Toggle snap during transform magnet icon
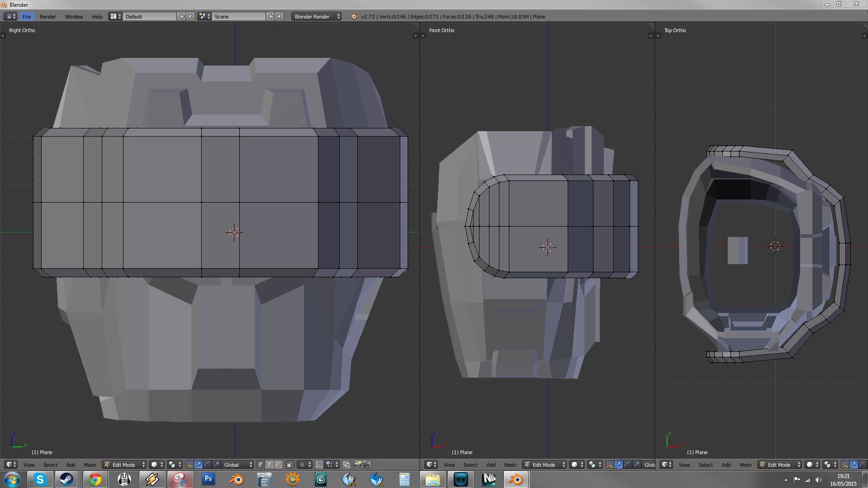This screenshot has width=868, height=488. (x=319, y=464)
